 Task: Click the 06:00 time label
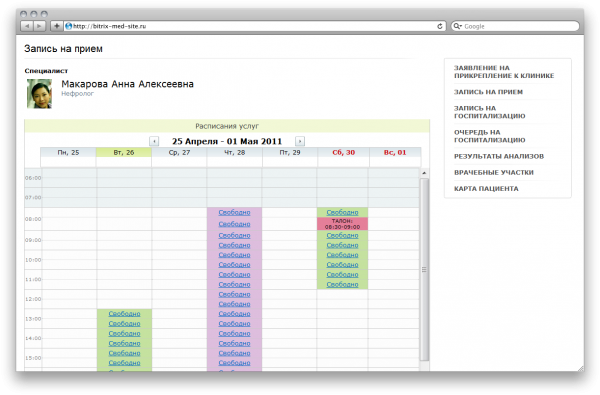point(33,178)
